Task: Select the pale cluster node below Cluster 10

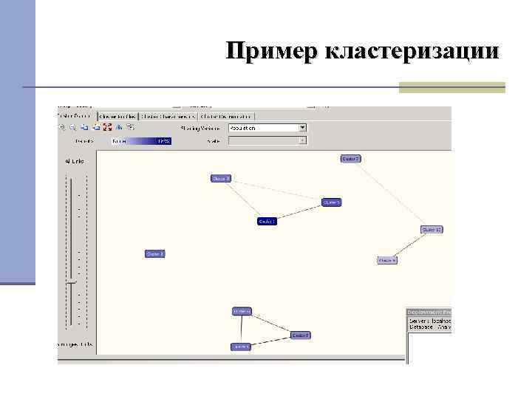Action: (x=387, y=260)
